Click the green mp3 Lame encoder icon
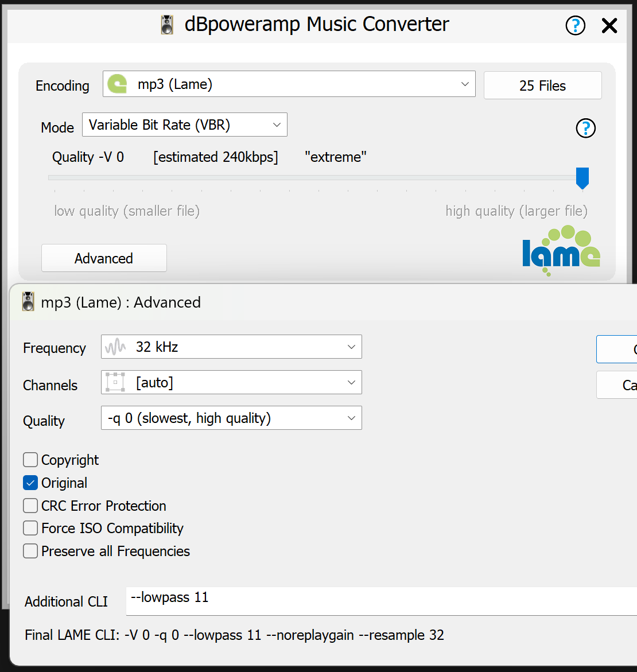 point(118,84)
